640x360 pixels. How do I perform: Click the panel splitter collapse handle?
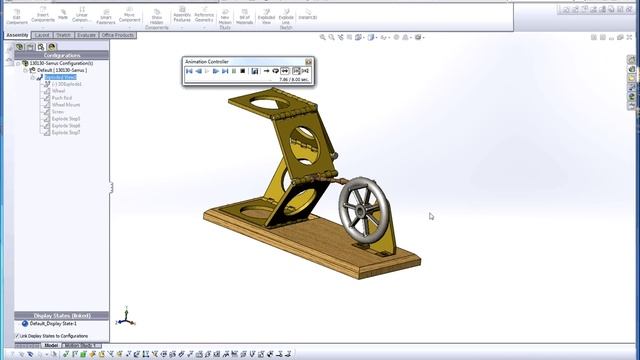point(111,188)
